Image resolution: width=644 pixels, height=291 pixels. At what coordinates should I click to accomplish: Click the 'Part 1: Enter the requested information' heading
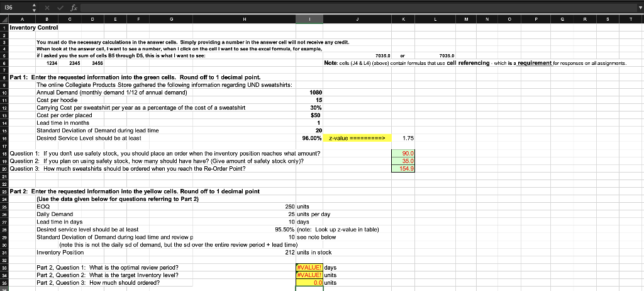[135, 77]
